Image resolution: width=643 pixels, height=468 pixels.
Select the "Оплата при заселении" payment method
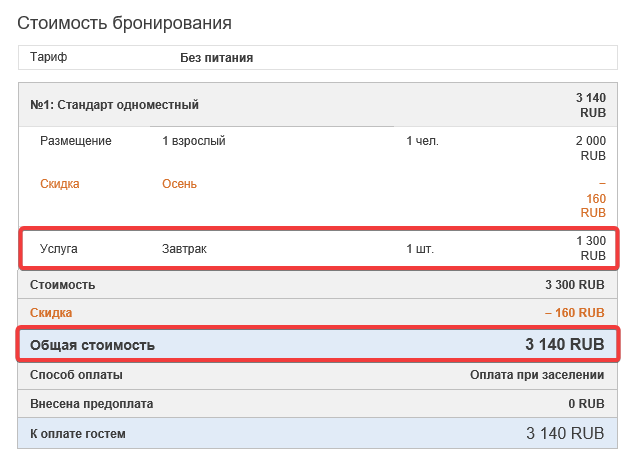point(537,375)
